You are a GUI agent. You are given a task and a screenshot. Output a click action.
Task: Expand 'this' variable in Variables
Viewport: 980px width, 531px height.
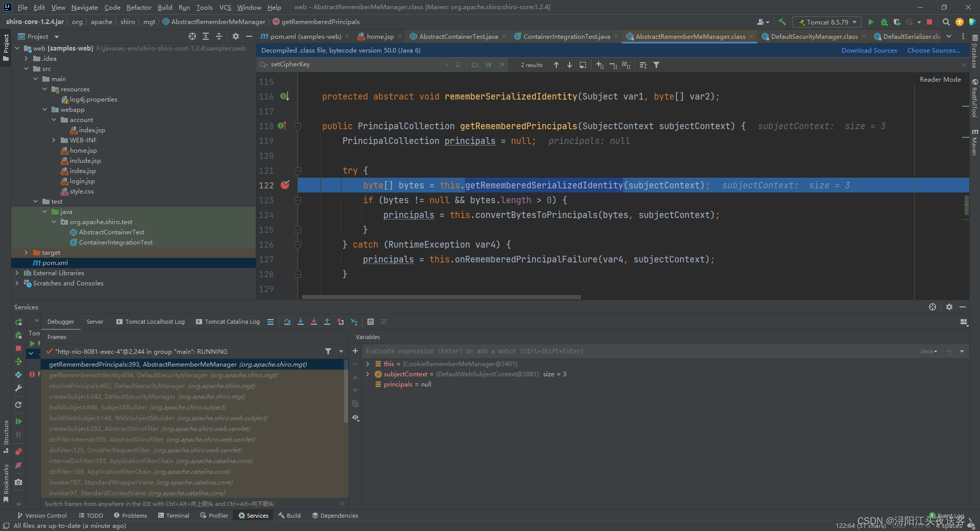(x=367, y=364)
